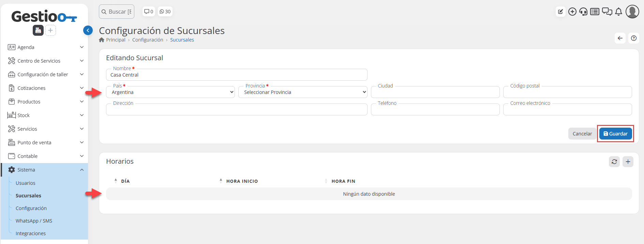The image size is (644, 244).
Task: Open Usuarios in the Sistema menu
Action: (x=26, y=183)
